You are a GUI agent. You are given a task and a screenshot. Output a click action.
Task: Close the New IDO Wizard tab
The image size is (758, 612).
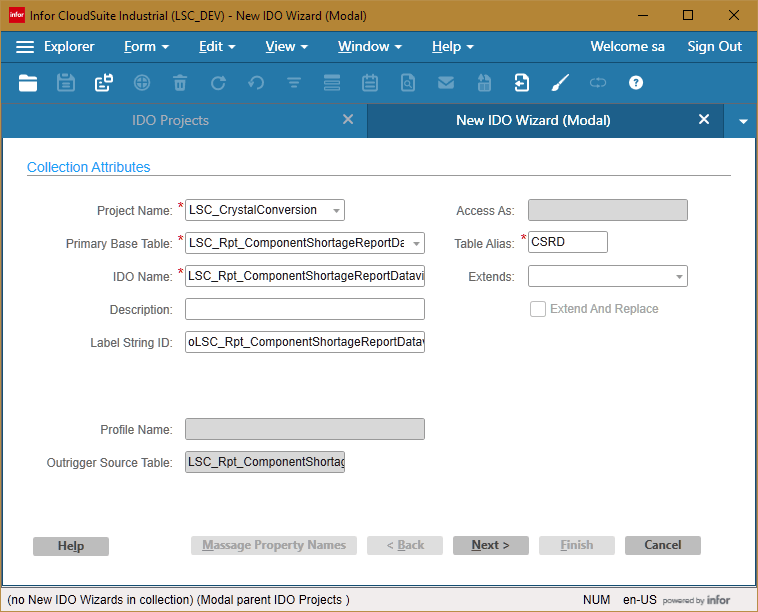click(x=704, y=119)
